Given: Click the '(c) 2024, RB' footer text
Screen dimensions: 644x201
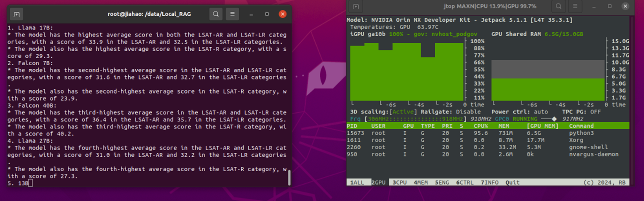Looking at the screenshot, I should click(604, 182).
